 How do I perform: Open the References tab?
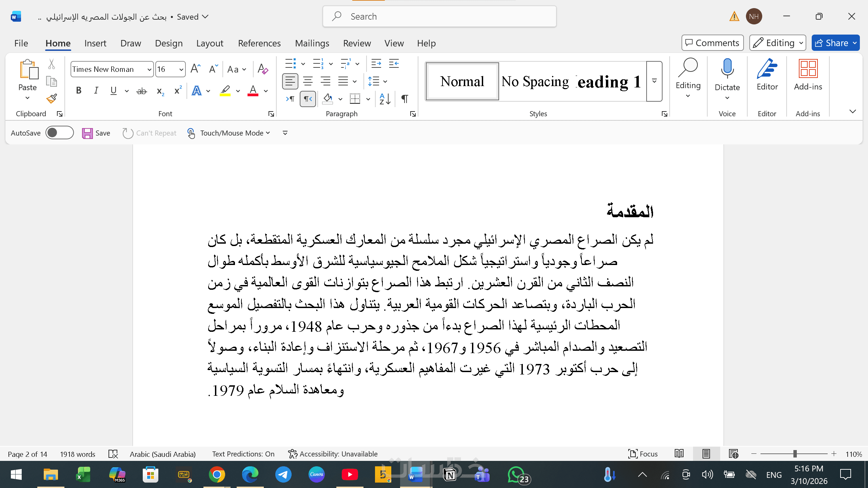coord(259,43)
